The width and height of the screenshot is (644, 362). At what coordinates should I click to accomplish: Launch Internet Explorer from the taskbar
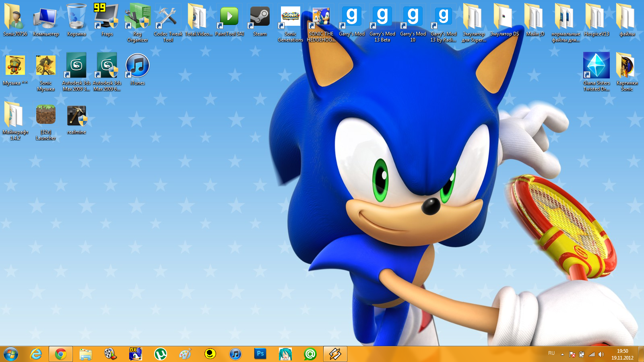tap(36, 354)
